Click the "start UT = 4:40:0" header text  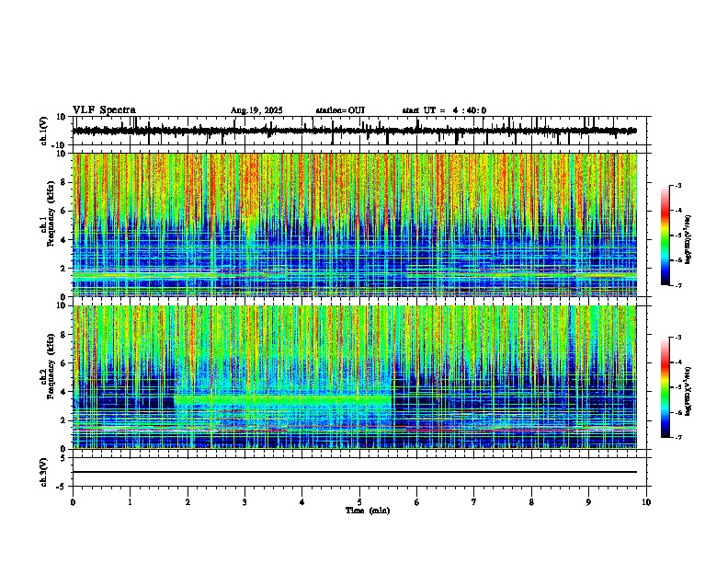point(444,110)
